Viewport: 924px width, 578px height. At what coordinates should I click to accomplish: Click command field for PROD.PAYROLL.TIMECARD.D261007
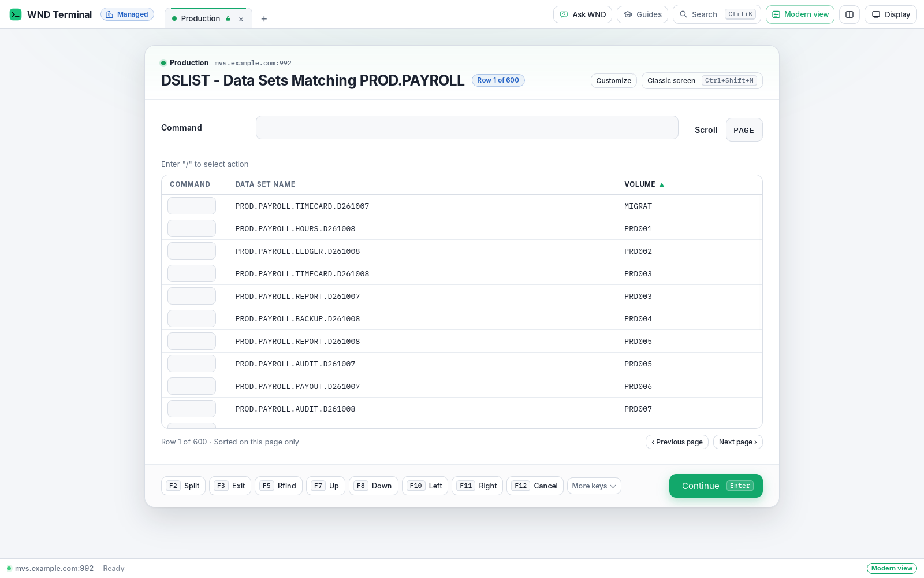point(192,206)
